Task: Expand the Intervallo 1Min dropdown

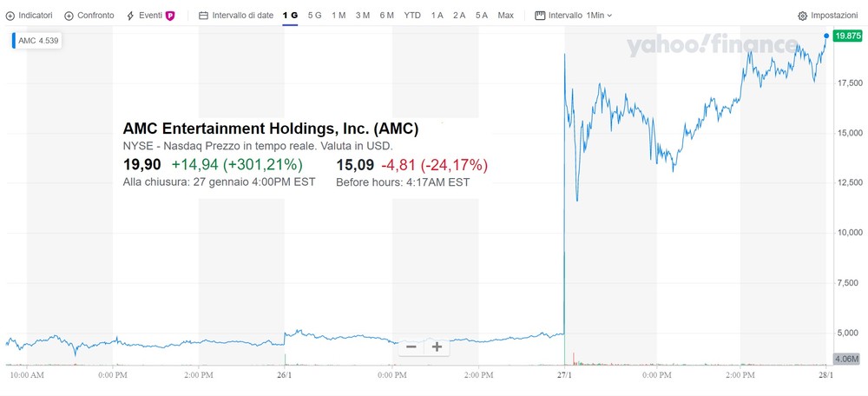Action: click(x=574, y=16)
